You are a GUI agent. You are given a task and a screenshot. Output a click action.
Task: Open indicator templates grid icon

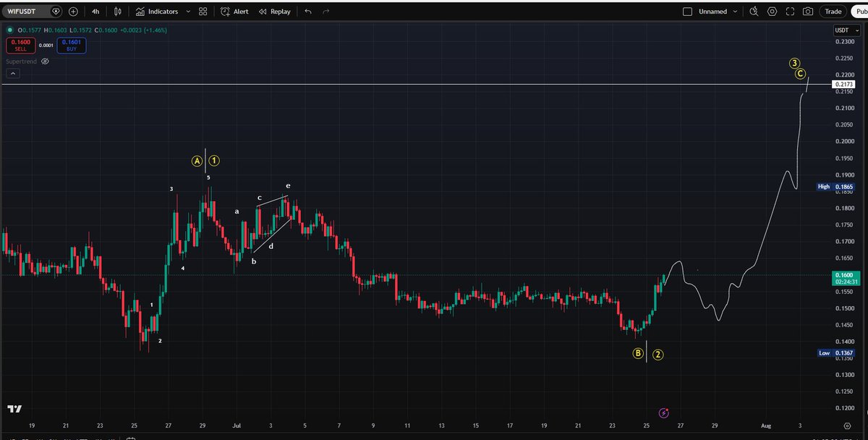tap(203, 12)
